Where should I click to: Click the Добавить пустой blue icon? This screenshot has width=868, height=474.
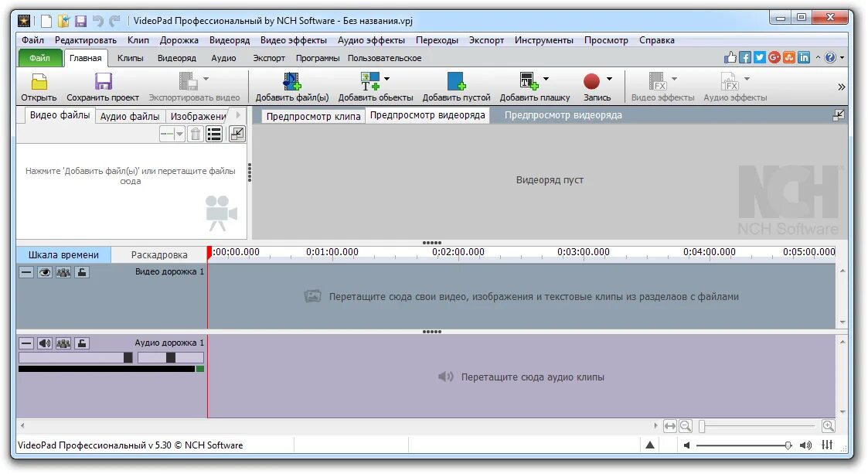coord(456,81)
